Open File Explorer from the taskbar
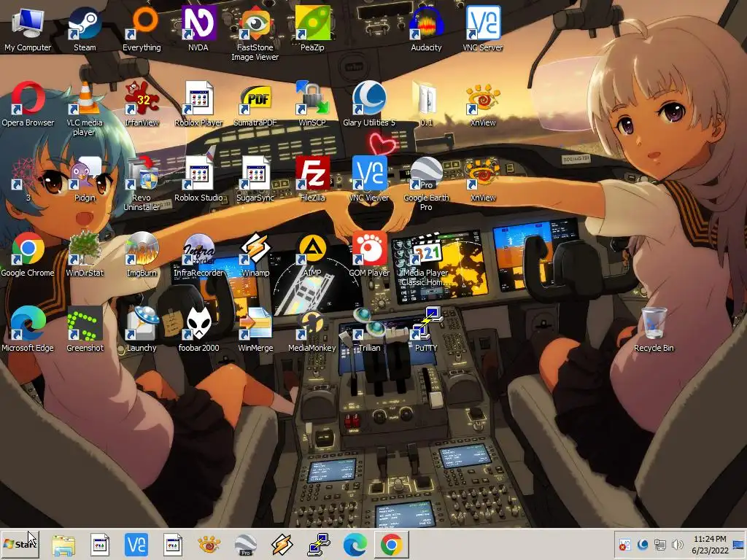Image resolution: width=747 pixels, height=560 pixels. 63,545
